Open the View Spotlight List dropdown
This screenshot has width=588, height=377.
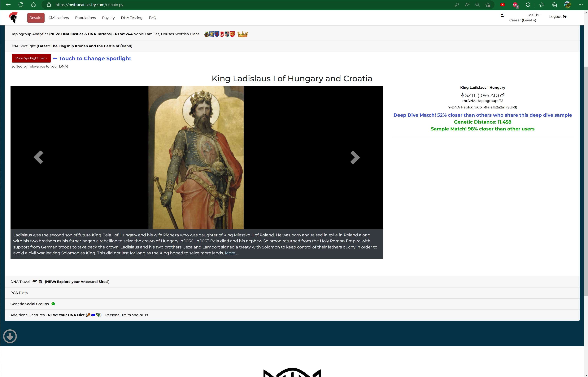(x=31, y=58)
